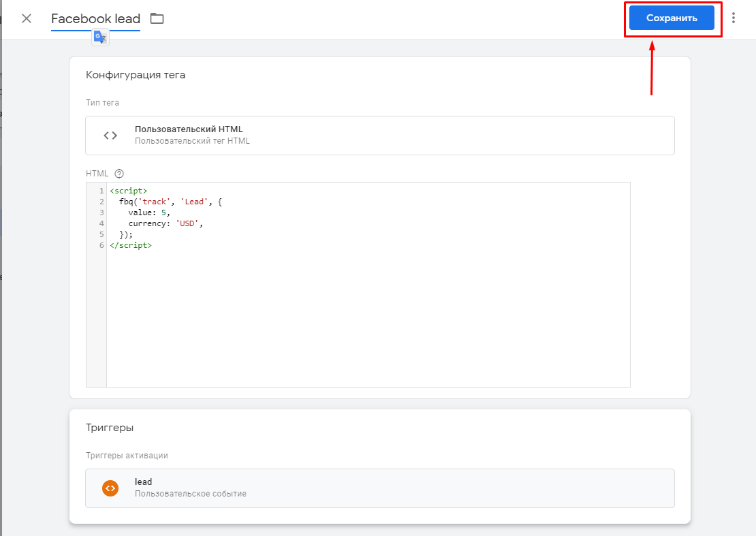Click the Триггеры section heading
The image size is (756, 536).
click(x=110, y=428)
